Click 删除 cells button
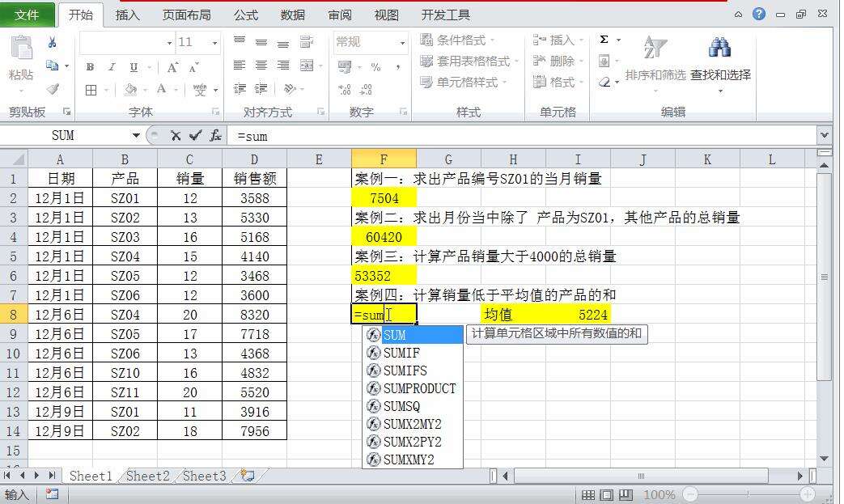 [x=558, y=61]
